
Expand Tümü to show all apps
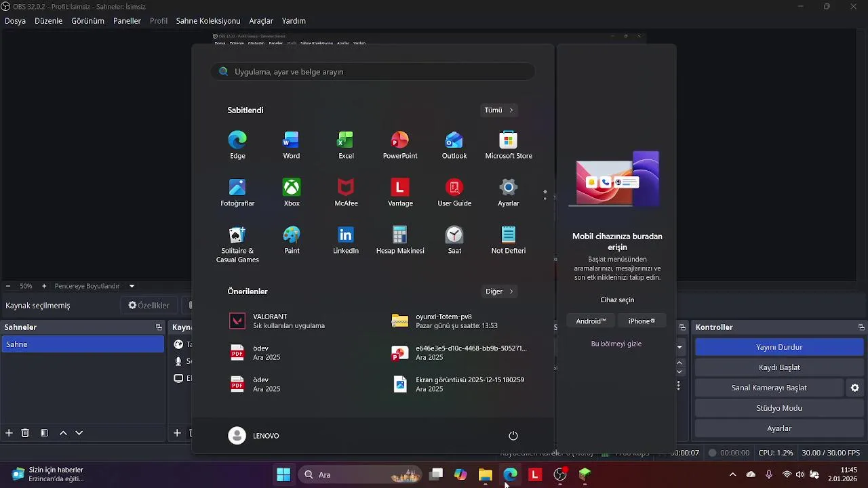click(500, 110)
